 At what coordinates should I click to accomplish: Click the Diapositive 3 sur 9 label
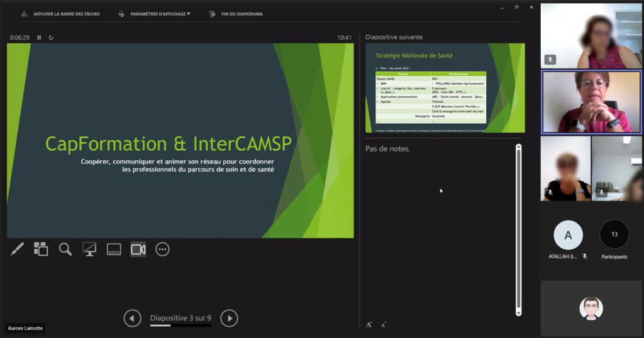[x=180, y=318]
